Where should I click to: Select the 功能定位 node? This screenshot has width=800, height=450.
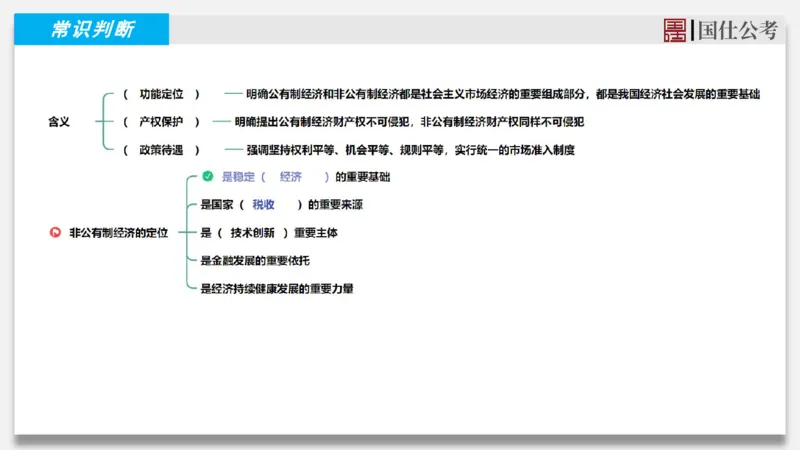[161, 94]
